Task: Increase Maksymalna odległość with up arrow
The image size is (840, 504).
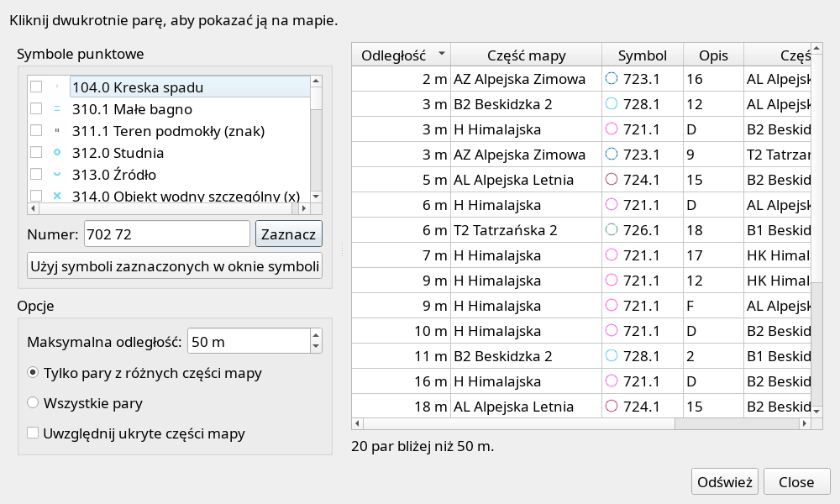Action: 316,335
